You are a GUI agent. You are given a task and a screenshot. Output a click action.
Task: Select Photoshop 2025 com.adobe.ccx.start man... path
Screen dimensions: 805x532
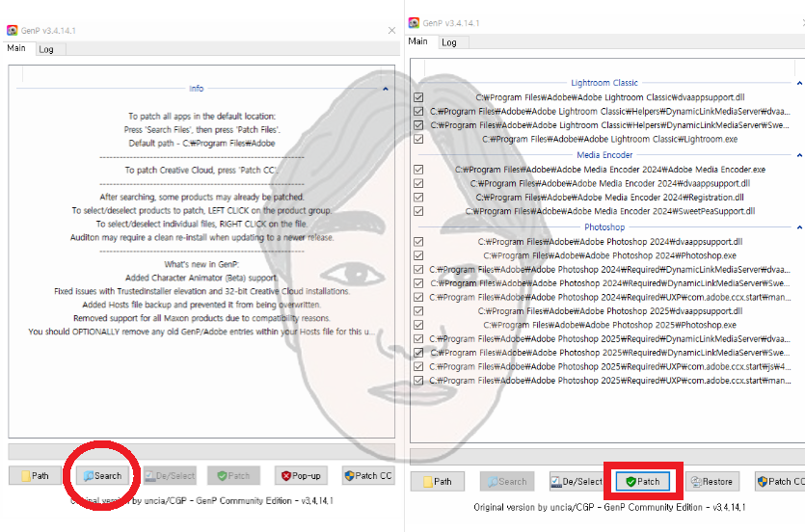[x=610, y=380]
